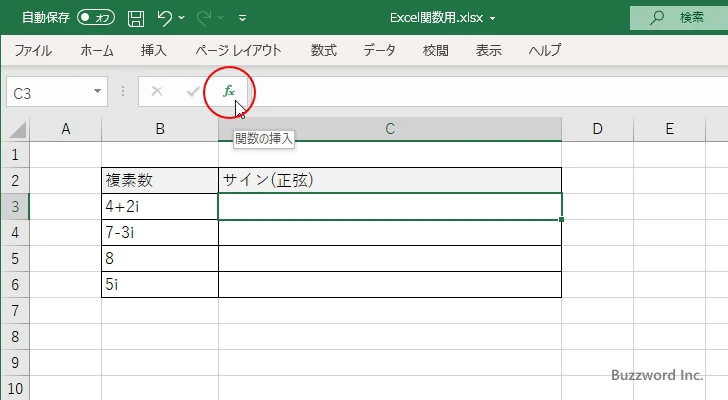Open the 数式 ribbon tab
Viewport: 728px width, 400px height.
click(323, 49)
